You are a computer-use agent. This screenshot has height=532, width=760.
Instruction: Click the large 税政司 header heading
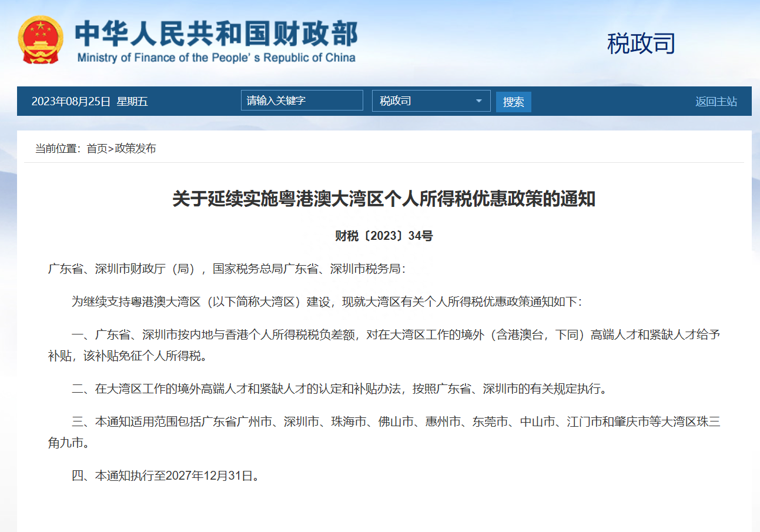click(641, 44)
